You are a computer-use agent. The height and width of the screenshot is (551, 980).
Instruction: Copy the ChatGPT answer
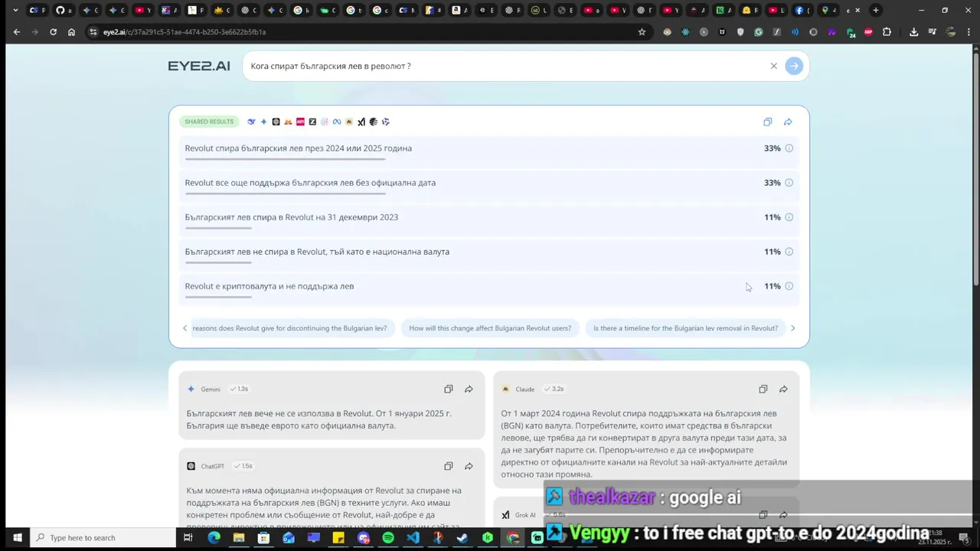[x=448, y=466]
